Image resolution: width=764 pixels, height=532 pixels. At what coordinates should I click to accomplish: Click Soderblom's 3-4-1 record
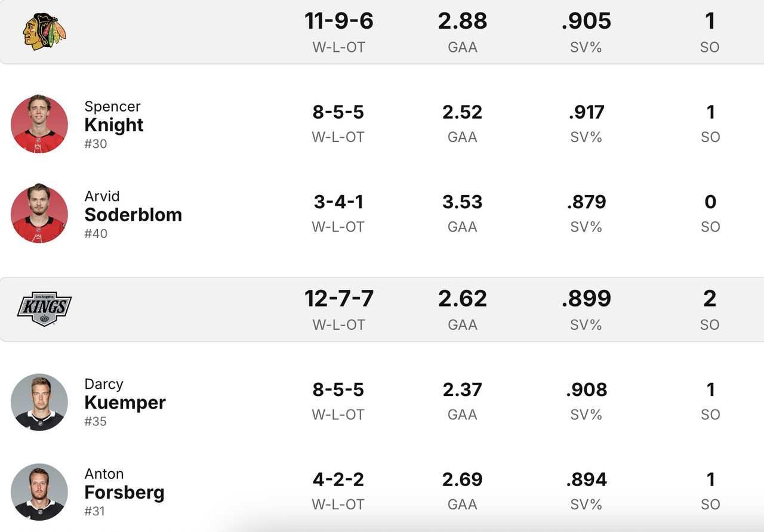point(338,202)
